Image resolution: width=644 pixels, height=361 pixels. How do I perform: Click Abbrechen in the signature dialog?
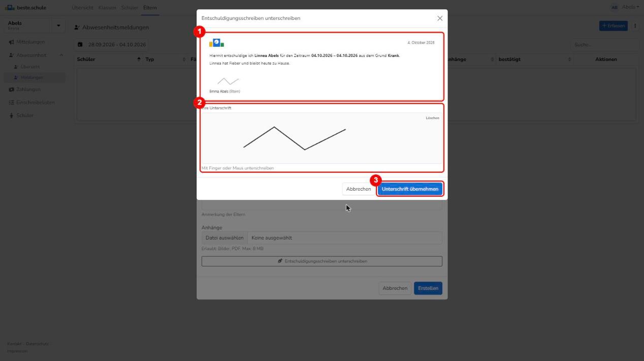click(x=359, y=189)
